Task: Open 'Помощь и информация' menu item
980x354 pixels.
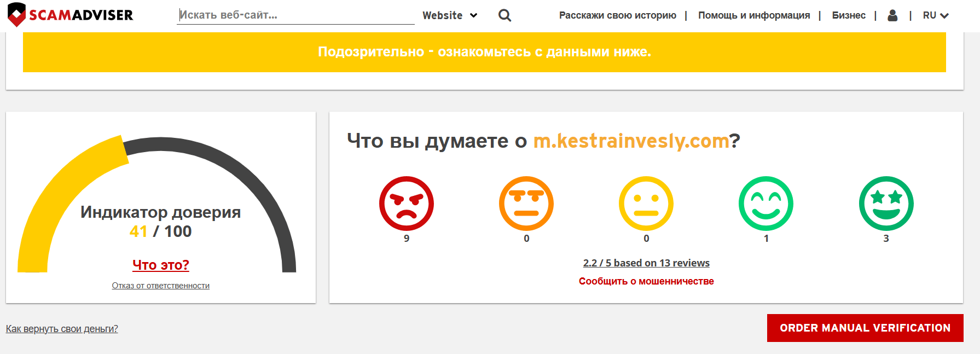Action: tap(754, 15)
